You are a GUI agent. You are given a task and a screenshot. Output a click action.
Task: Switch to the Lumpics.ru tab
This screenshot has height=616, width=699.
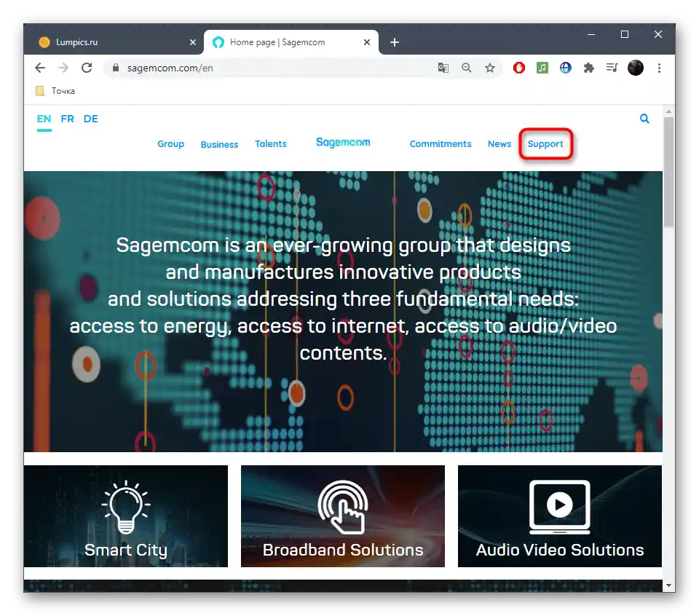(115, 42)
